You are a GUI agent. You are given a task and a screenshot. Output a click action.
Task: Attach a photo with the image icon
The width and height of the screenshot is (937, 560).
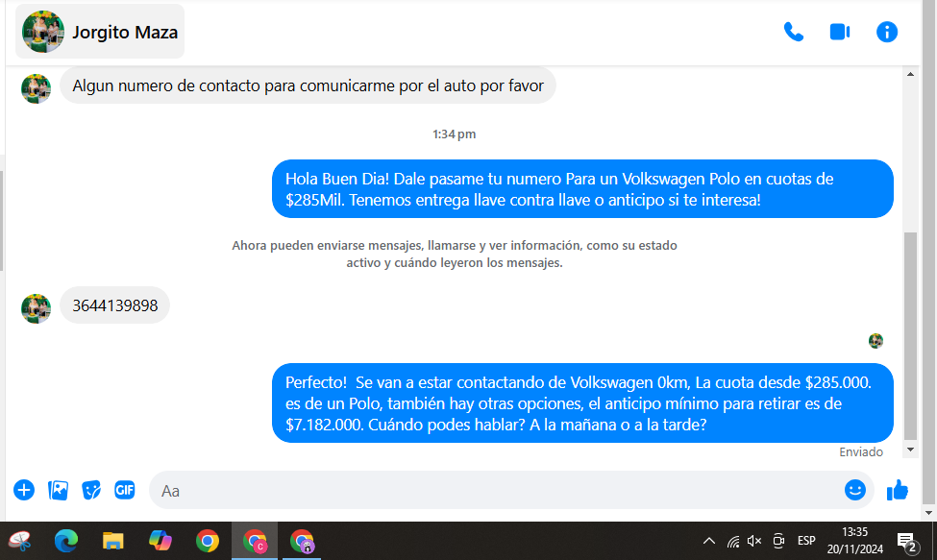pos(58,490)
